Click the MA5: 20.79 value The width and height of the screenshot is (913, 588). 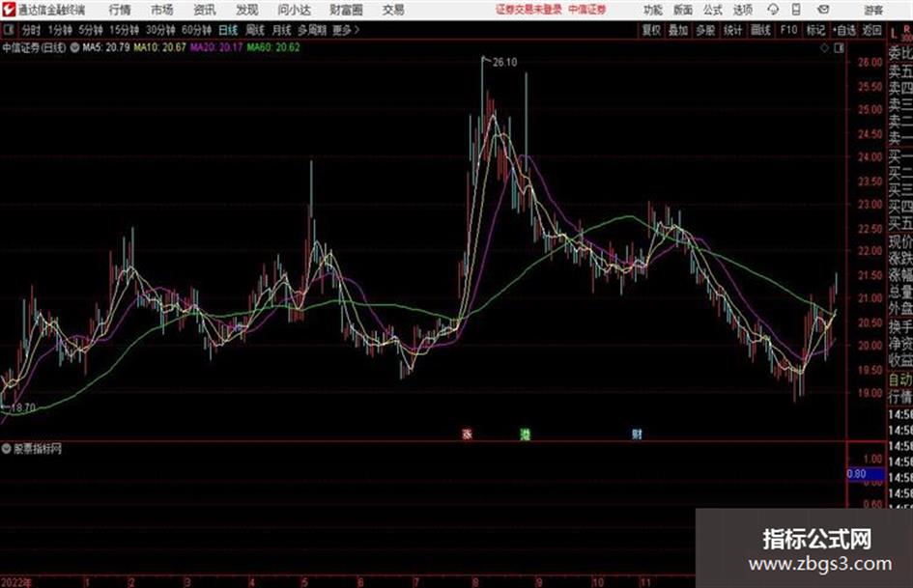[x=106, y=47]
